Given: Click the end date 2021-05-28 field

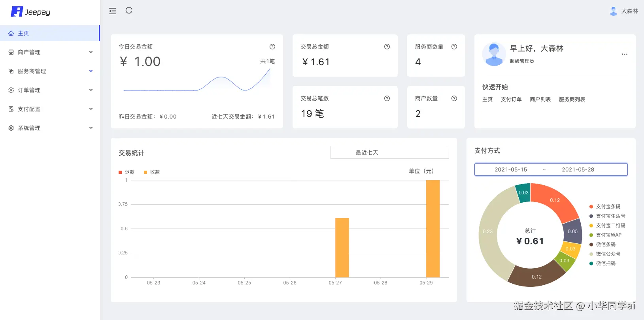Looking at the screenshot, I should tap(578, 169).
